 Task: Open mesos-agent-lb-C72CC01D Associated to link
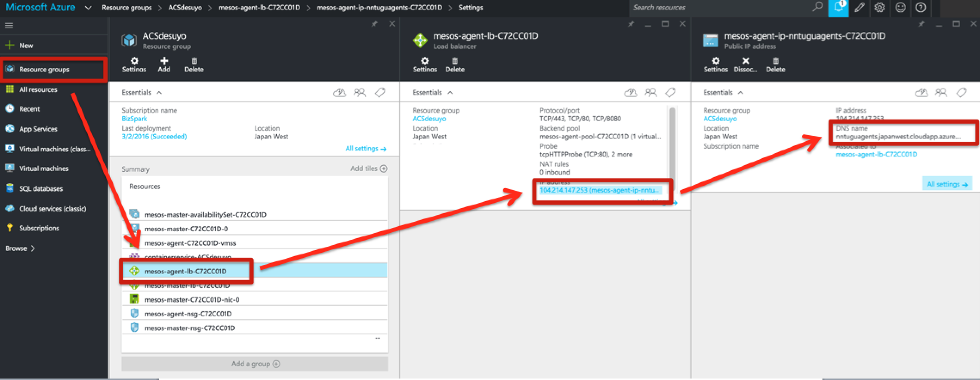876,154
